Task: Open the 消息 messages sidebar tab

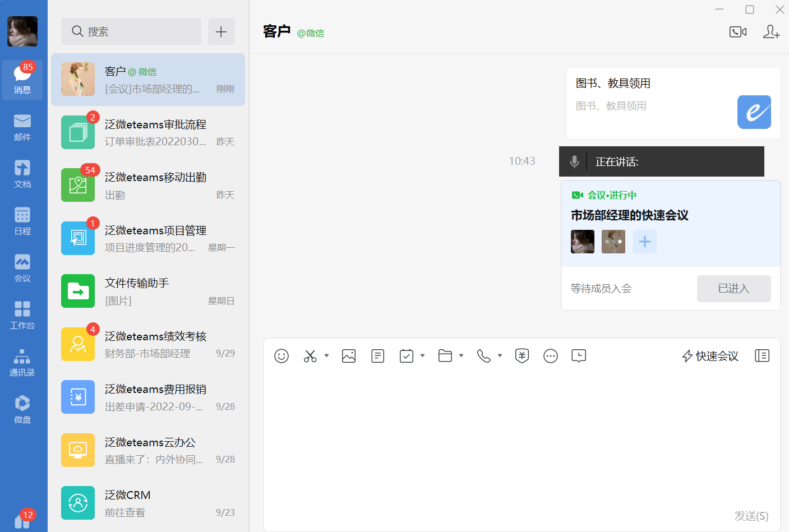Action: click(22, 80)
